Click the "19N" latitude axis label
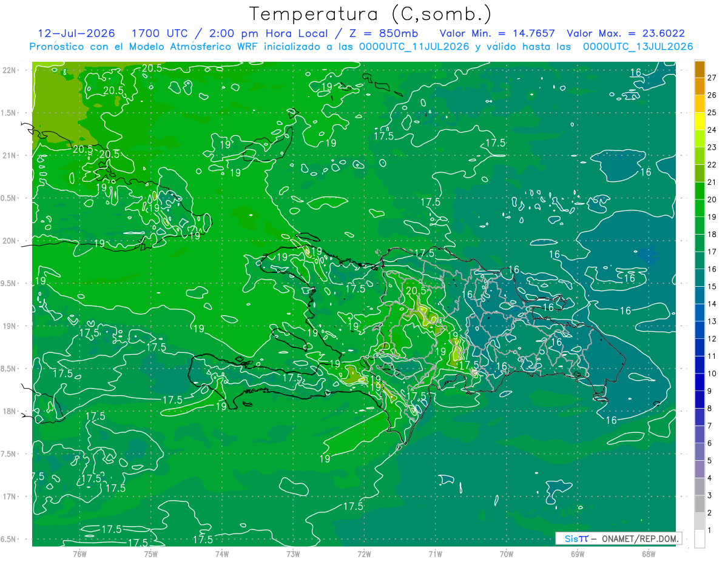728x562 pixels. click(10, 326)
